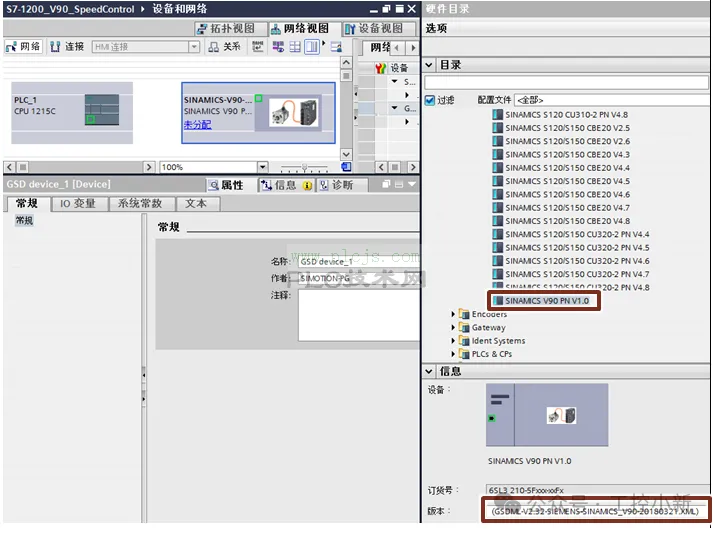Open the 属性 (Properties) inspector tab
715x533 pixels.
coord(227,185)
